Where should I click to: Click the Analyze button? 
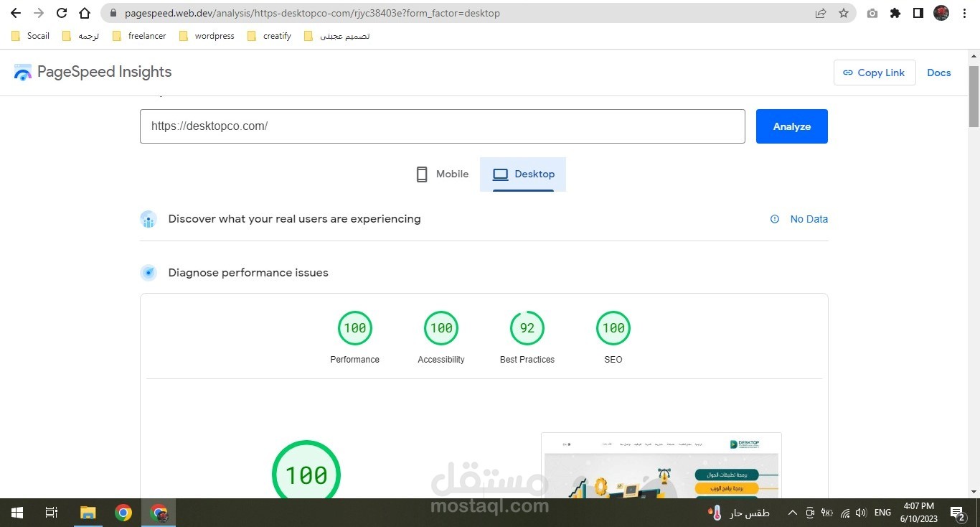[791, 126]
